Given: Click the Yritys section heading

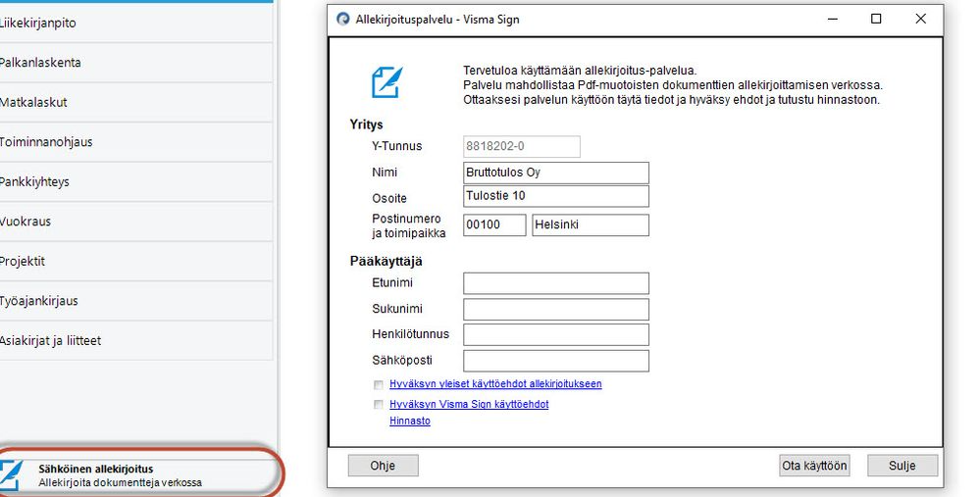Looking at the screenshot, I should click(366, 124).
